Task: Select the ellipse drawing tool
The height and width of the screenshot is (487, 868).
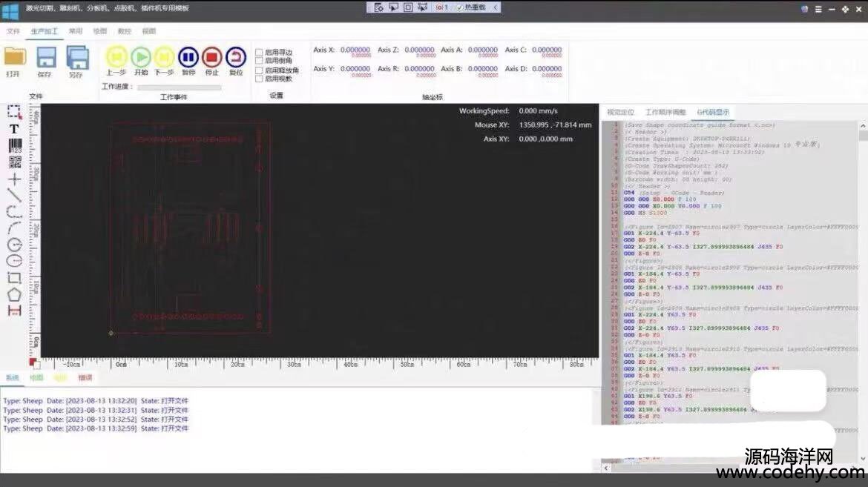Action: [15, 261]
